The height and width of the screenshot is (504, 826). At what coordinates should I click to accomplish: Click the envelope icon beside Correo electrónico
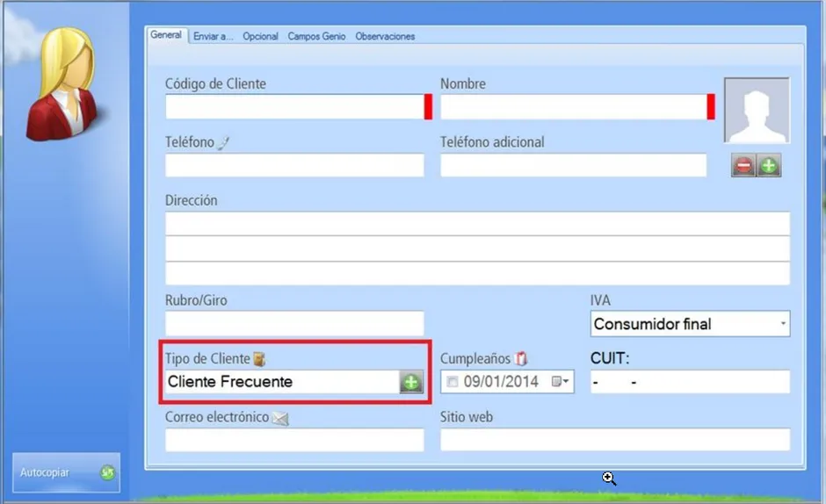[280, 418]
